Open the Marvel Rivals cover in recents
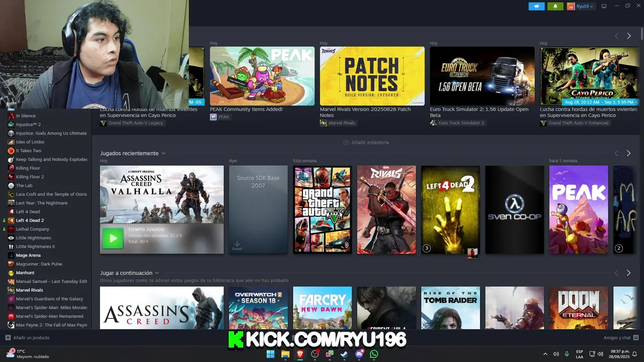The height and width of the screenshot is (362, 644). (386, 210)
